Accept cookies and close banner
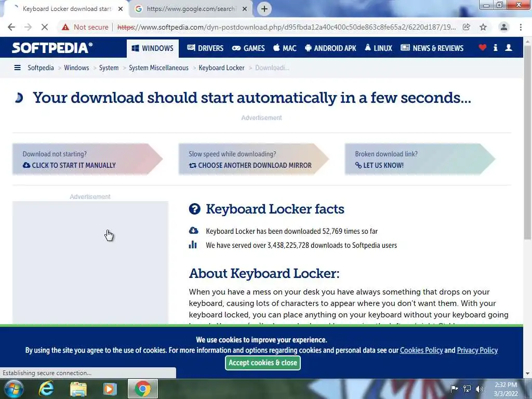 263,363
